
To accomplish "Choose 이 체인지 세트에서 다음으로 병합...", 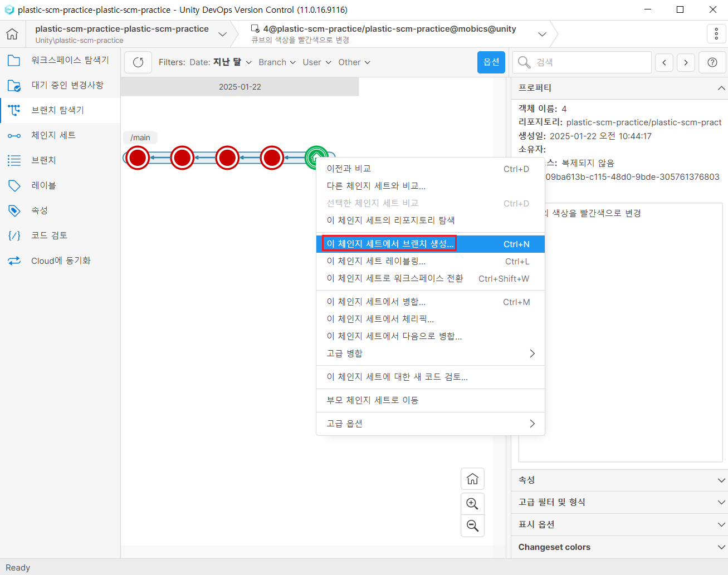I will pos(431,336).
